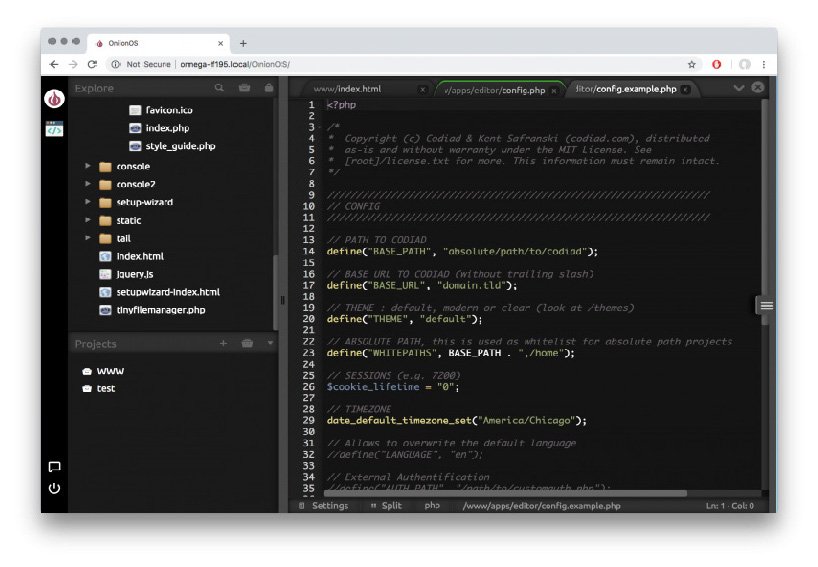The image size is (818, 567).
Task: Close the apps/editor/config.php tab
Action: (x=554, y=91)
